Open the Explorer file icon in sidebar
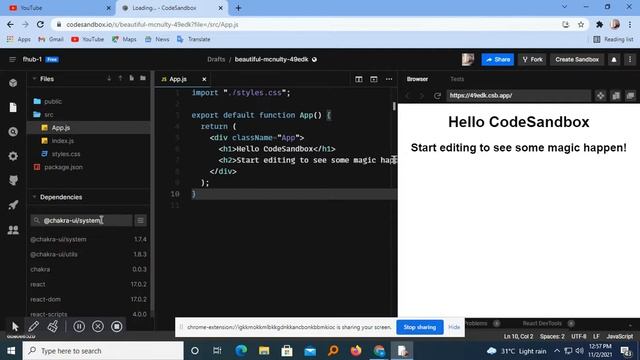 point(13,107)
